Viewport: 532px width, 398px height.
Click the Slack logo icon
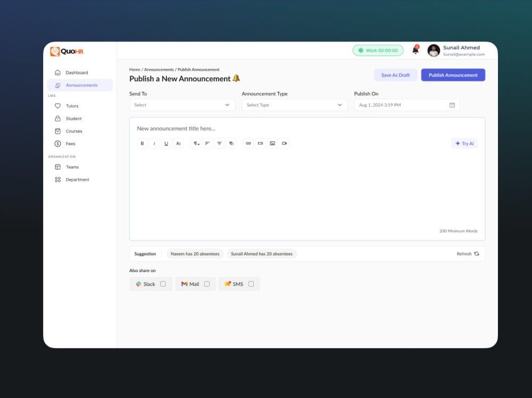138,284
